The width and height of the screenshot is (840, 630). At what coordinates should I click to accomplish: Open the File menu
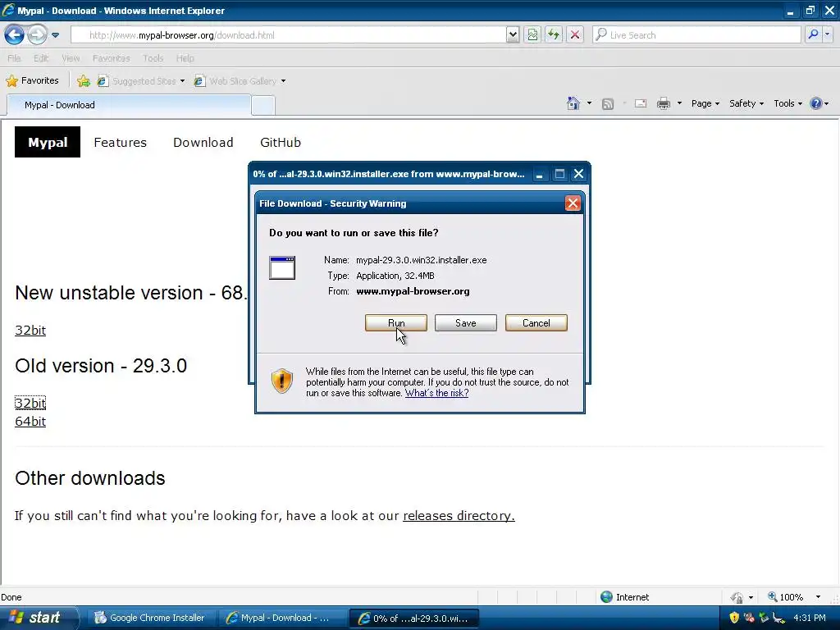[15, 58]
